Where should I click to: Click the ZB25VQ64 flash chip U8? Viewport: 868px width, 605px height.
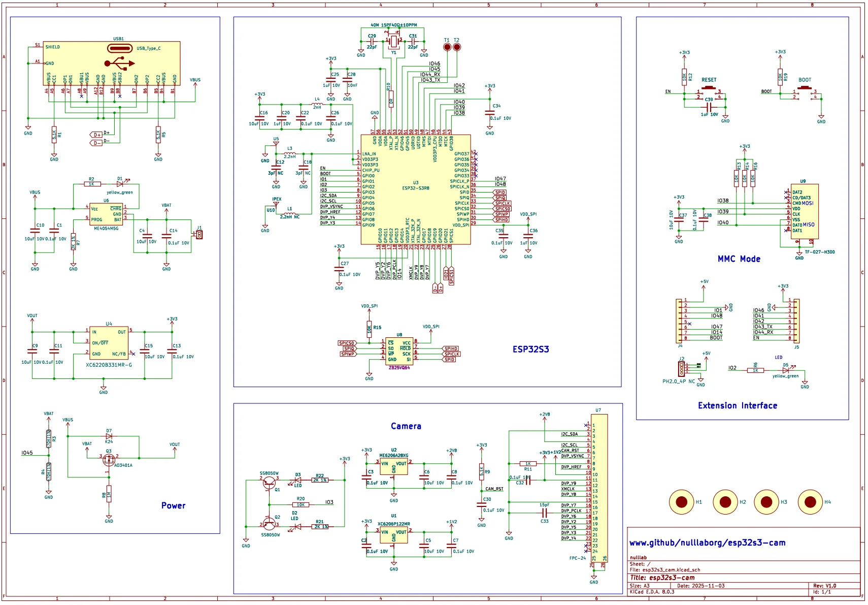click(399, 351)
